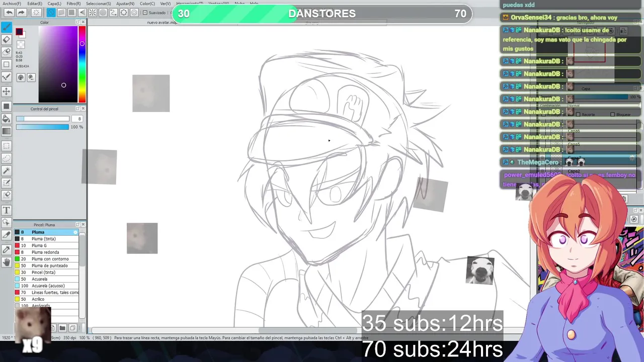The image size is (644, 362).
Task: Select the Eraser tool
Action: click(7, 40)
